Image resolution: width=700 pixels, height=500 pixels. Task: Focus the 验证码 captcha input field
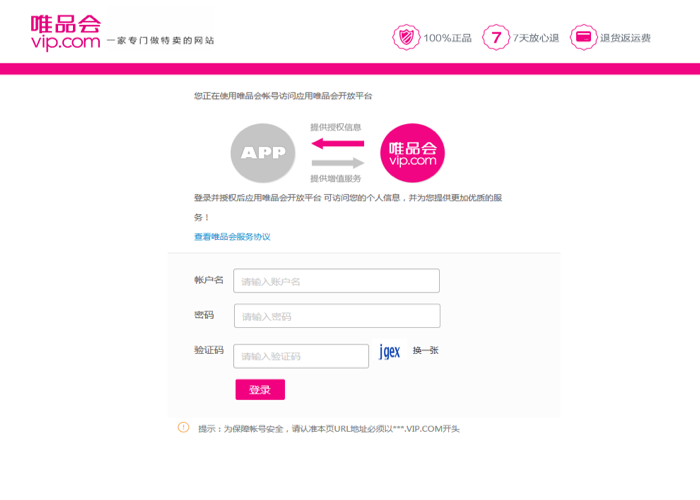[x=301, y=356]
